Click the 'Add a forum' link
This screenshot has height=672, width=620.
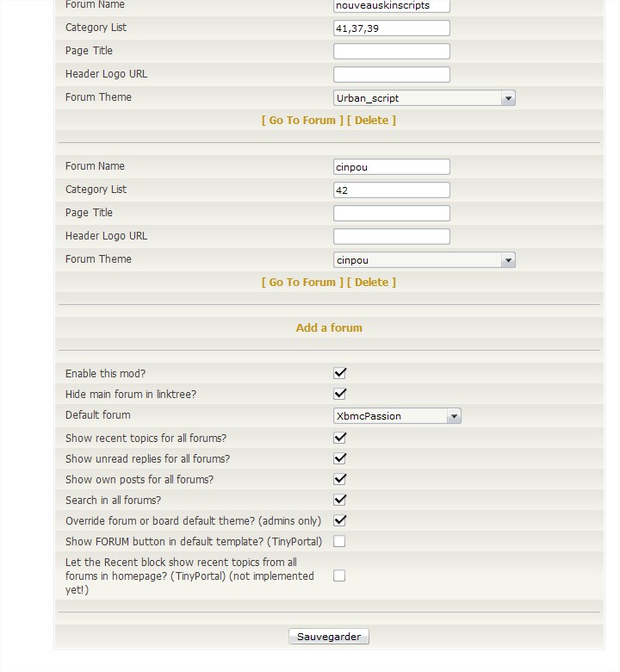pos(329,327)
